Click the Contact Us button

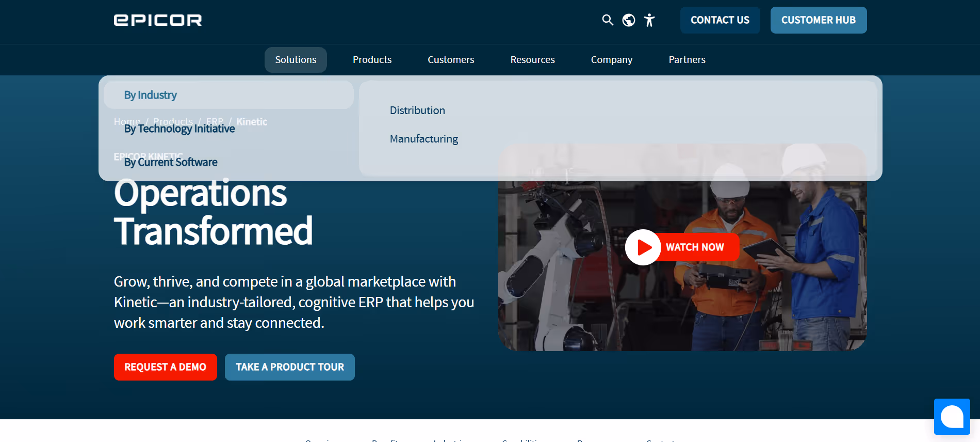point(720,20)
